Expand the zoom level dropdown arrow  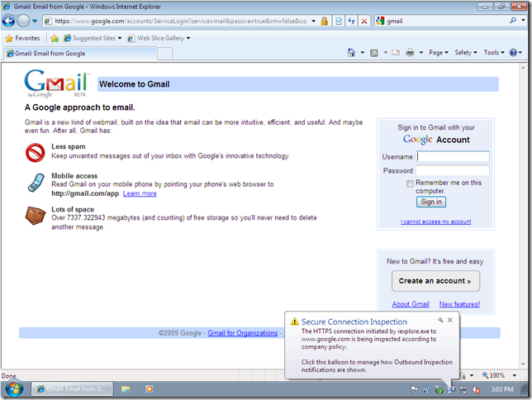click(x=515, y=375)
